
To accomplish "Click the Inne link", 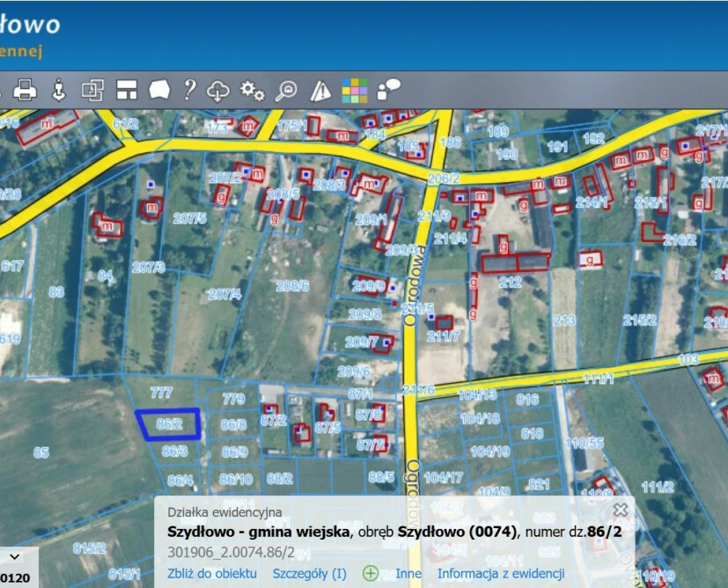I will click(x=408, y=574).
